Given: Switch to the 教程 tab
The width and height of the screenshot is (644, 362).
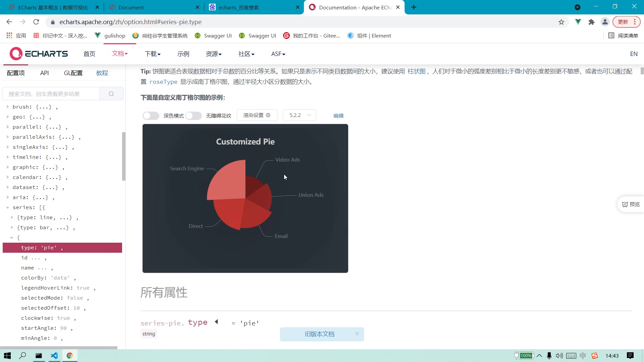Looking at the screenshot, I should [x=102, y=73].
